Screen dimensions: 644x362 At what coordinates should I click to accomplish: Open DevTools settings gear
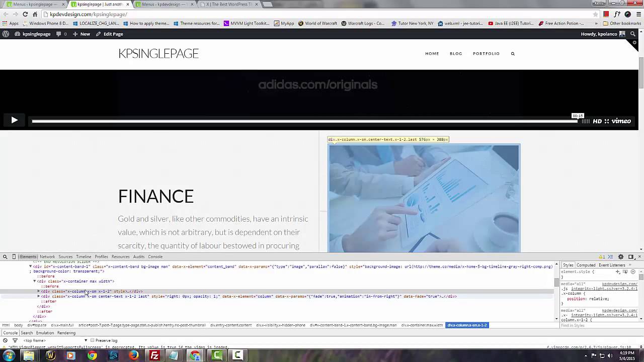[621, 257]
